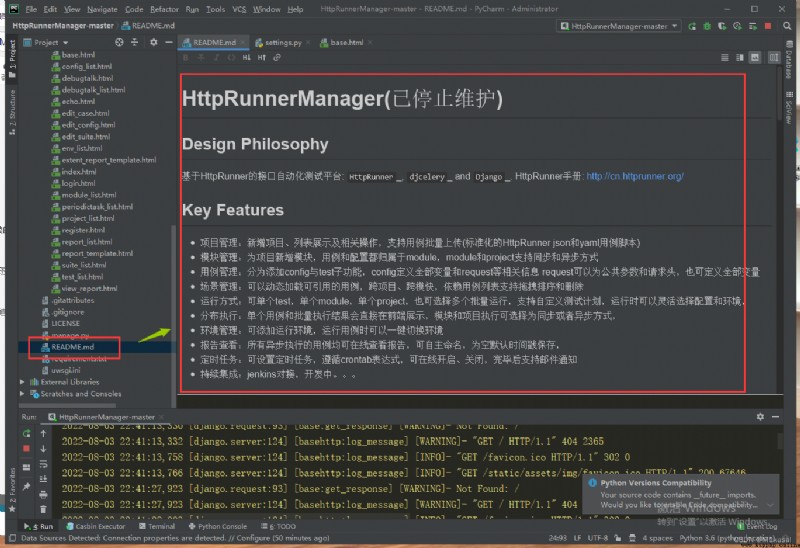This screenshot has width=800, height=548.
Task: Select LICENSE file in the project tree
Action: point(65,323)
